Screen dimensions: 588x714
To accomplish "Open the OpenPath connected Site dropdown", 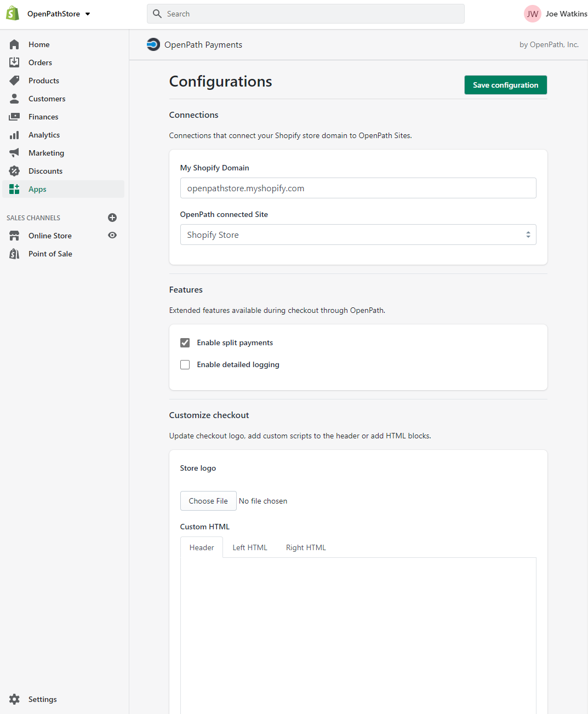I will point(358,235).
